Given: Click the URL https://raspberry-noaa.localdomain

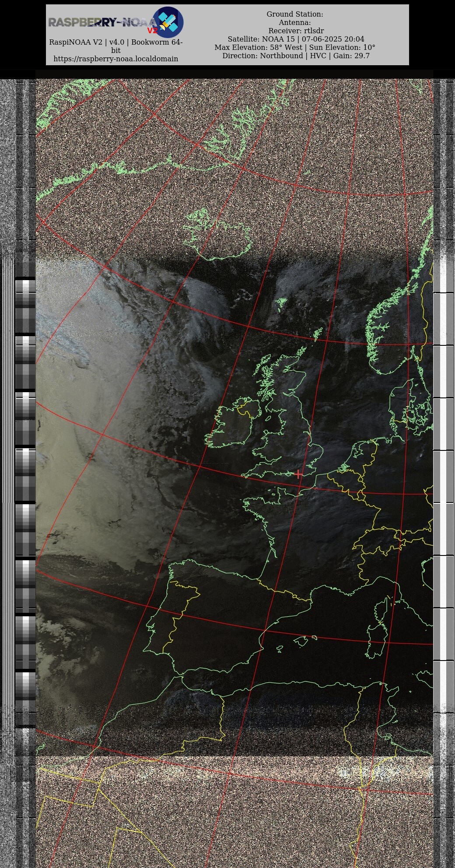Looking at the screenshot, I should click(116, 59).
